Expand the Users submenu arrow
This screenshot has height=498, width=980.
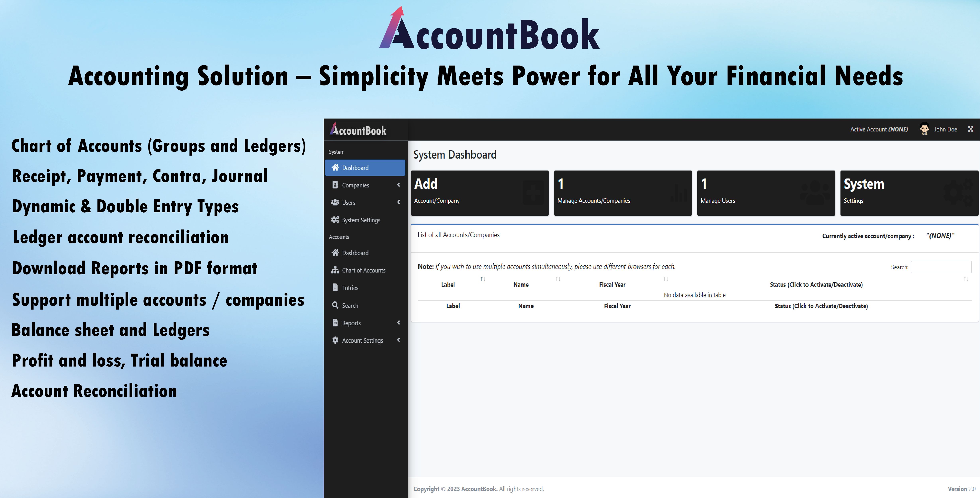pos(398,202)
